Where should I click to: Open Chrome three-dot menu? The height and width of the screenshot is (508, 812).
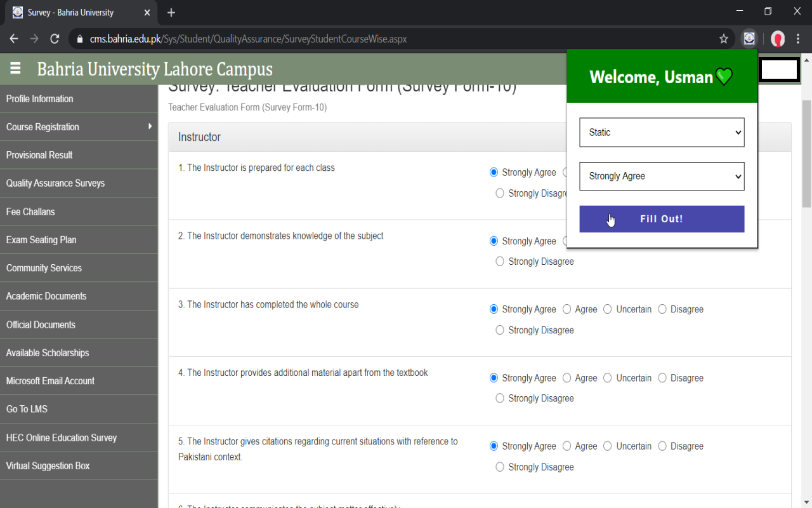[x=799, y=39]
